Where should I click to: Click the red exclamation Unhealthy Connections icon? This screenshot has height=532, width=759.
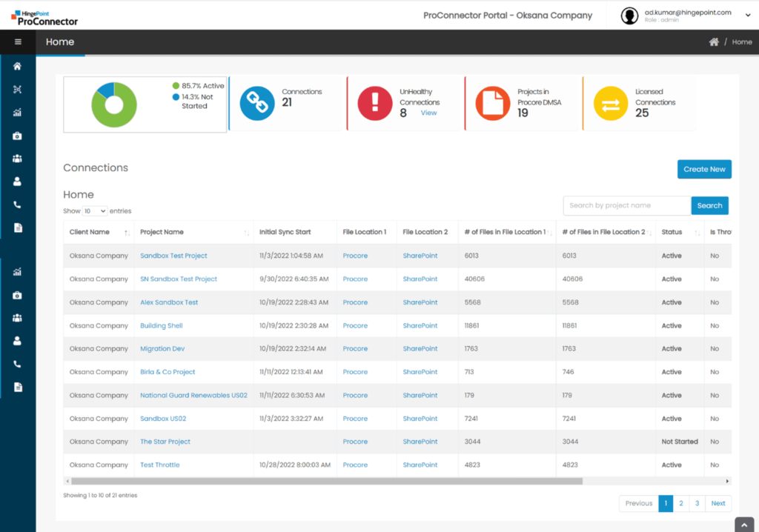coord(375,104)
